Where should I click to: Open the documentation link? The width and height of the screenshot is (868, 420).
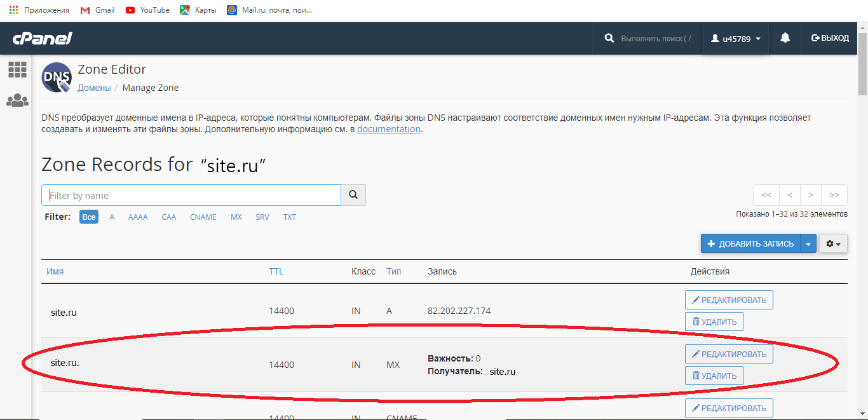[x=389, y=129]
